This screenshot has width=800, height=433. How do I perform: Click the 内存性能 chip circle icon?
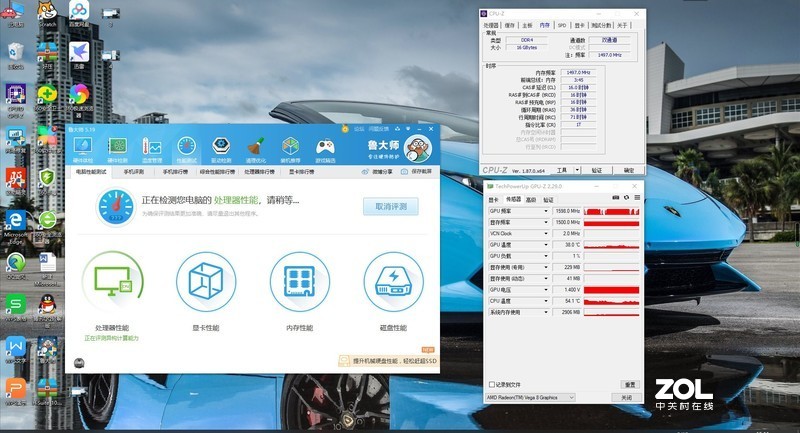(x=299, y=282)
